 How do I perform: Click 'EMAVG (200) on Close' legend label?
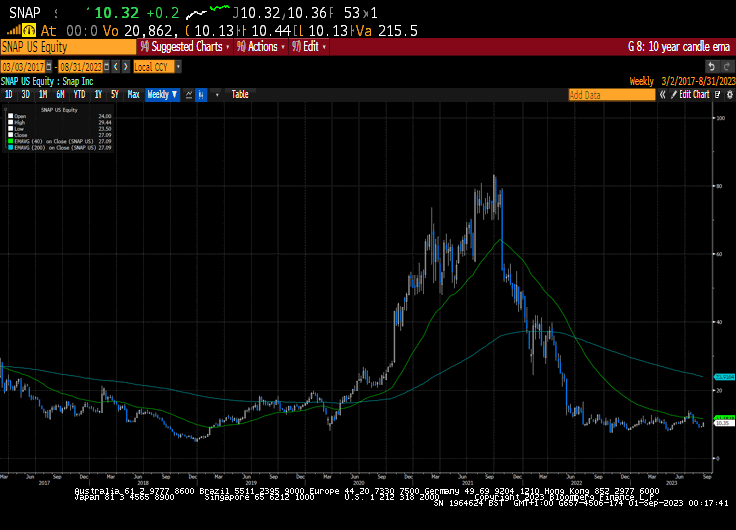pos(55,147)
